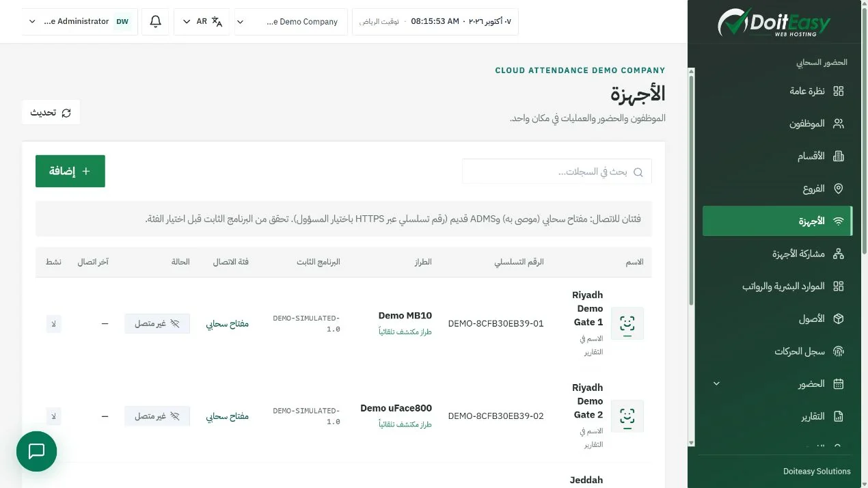The image size is (868, 488).
Task: Click the فئة الاتصال column header
Action: point(231,262)
